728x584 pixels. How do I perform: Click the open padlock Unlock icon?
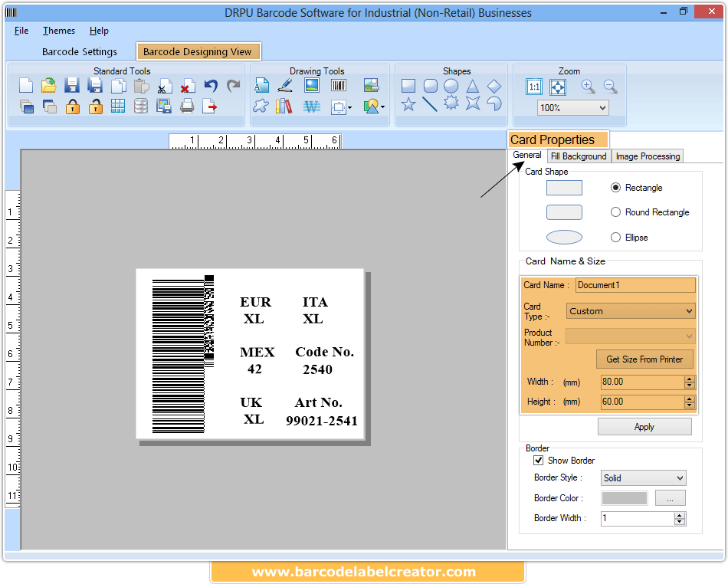(x=96, y=107)
